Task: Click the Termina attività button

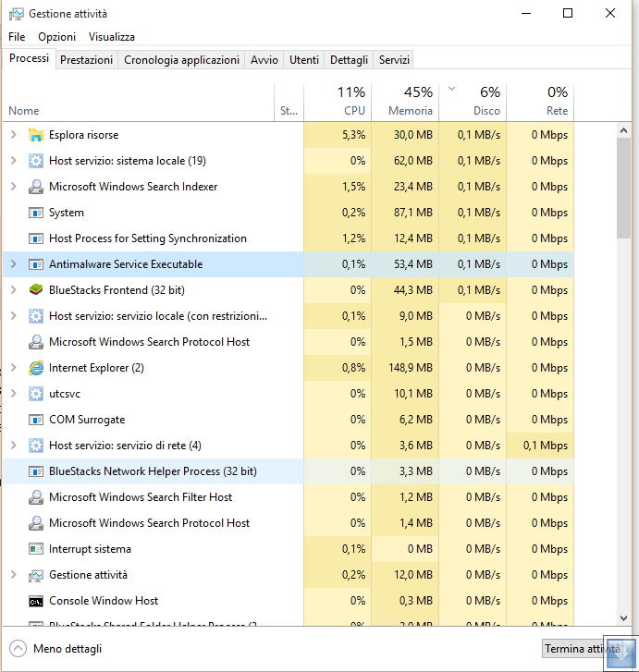Action: tap(584, 649)
